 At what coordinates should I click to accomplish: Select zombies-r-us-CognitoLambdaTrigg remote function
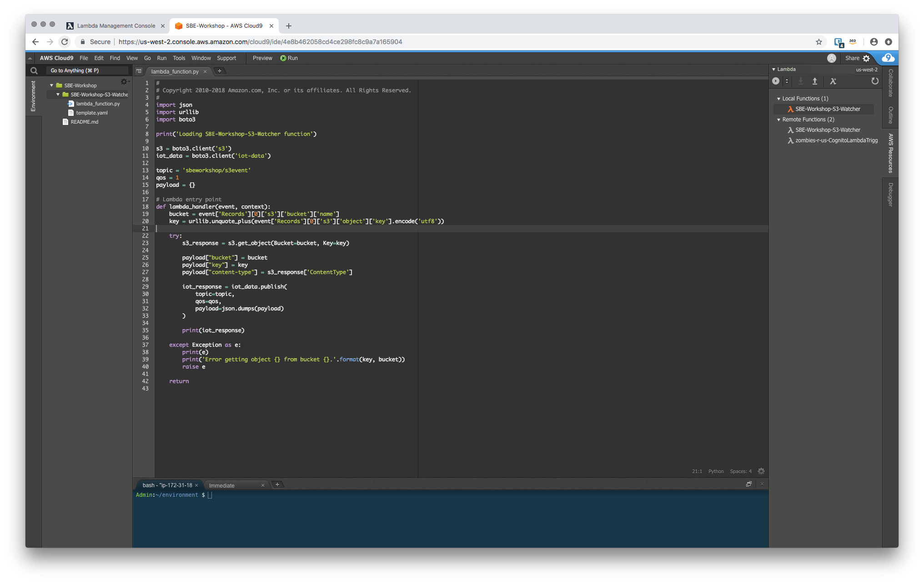click(x=833, y=140)
